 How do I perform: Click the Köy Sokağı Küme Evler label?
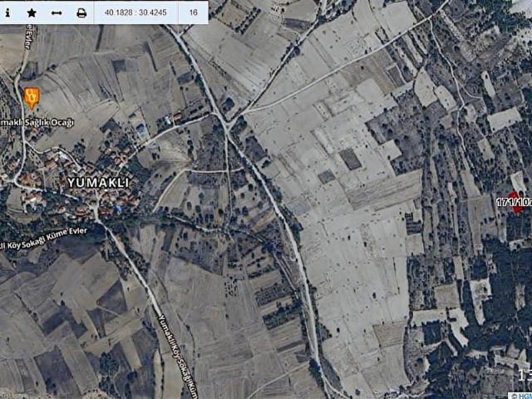point(43,239)
